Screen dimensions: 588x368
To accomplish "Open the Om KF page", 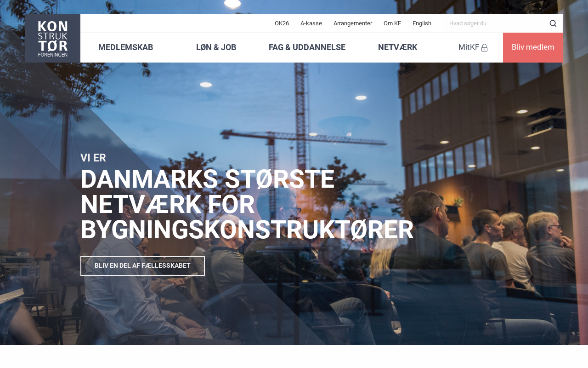I will (x=392, y=23).
